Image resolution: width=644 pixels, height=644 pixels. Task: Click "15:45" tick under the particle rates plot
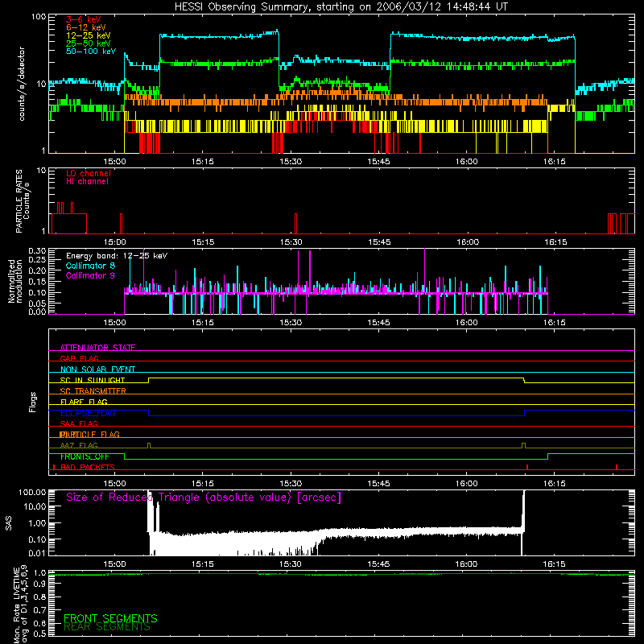[379, 242]
